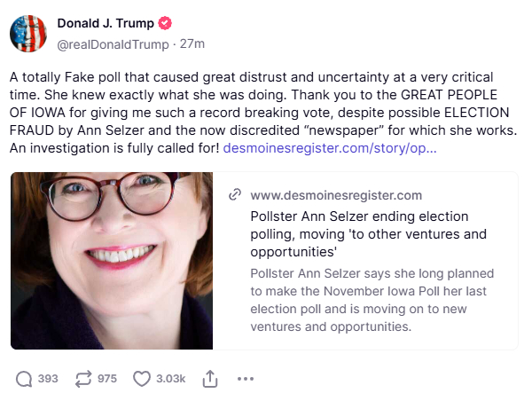Click the 975 reposts count
The height and width of the screenshot is (401, 532).
point(107,378)
